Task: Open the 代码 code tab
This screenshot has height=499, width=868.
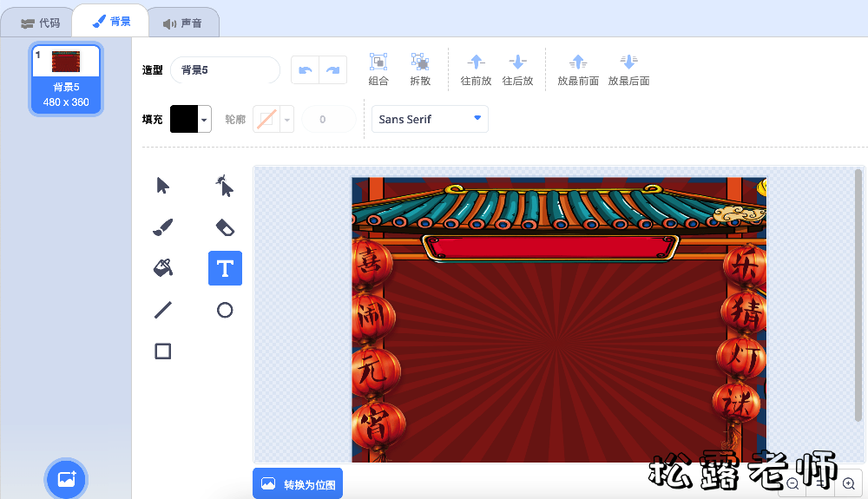Action: click(41, 23)
